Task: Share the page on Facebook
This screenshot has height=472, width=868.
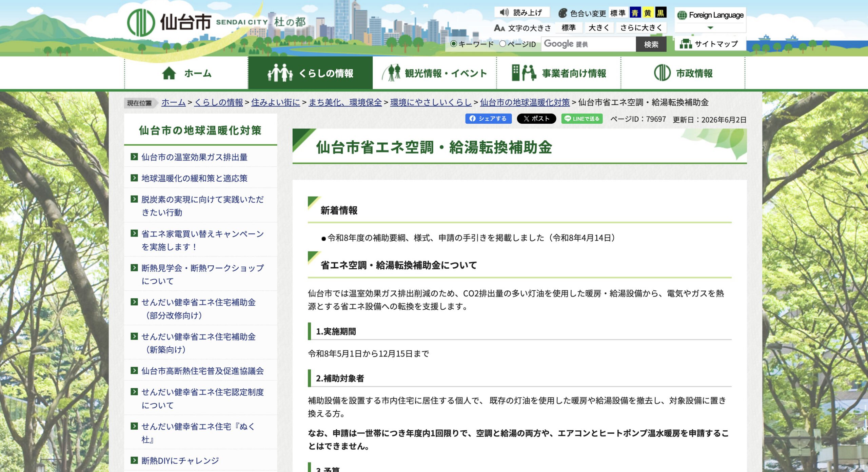Action: click(488, 119)
